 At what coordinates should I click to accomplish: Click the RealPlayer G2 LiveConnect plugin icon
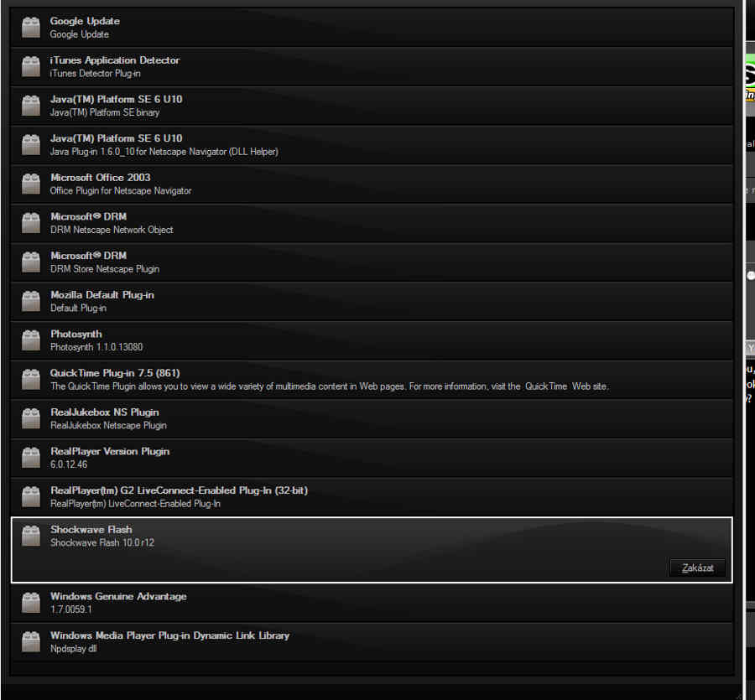(x=31, y=497)
